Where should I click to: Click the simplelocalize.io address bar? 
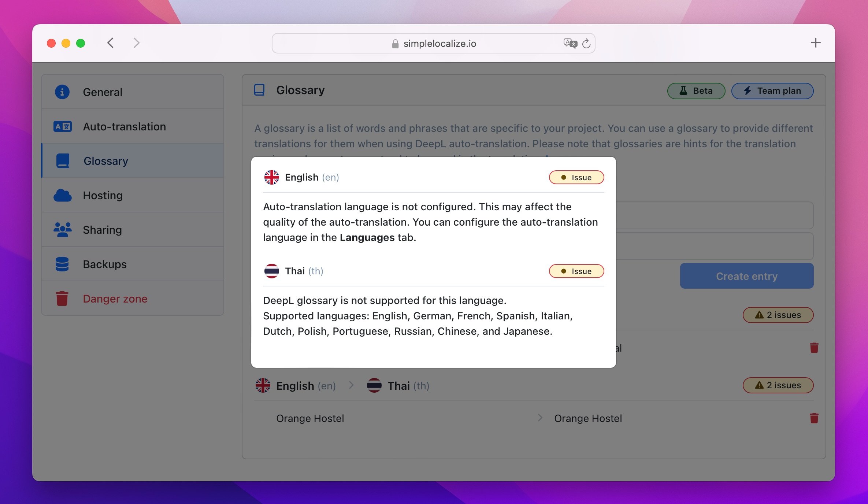[433, 43]
